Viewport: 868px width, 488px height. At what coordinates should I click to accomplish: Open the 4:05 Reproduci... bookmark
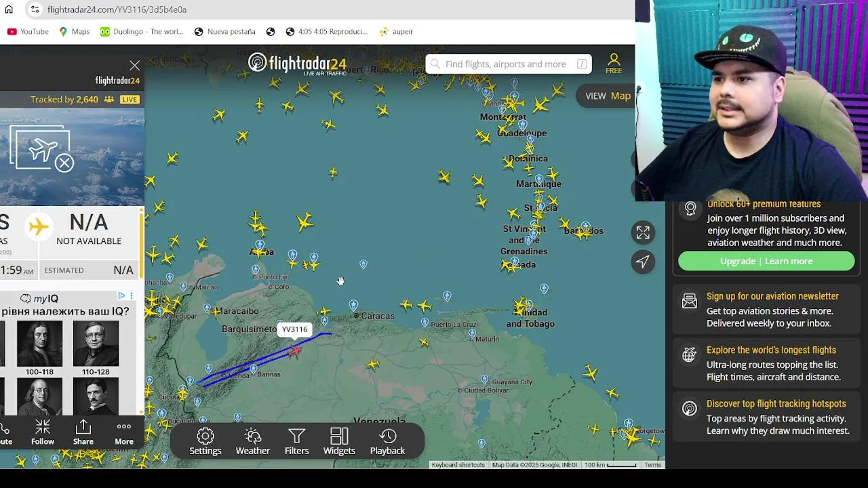point(326,31)
